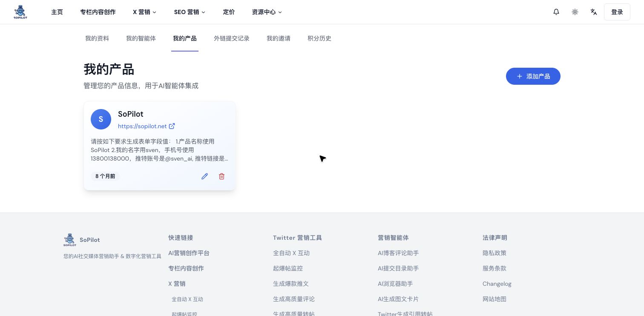Open footer link 生成爆款推文
Image resolution: width=644 pixels, height=316 pixels.
291,284
